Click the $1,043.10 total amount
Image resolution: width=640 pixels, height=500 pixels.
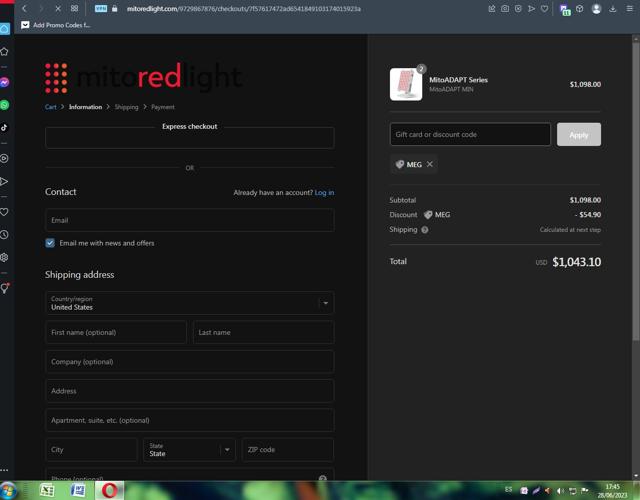point(576,262)
